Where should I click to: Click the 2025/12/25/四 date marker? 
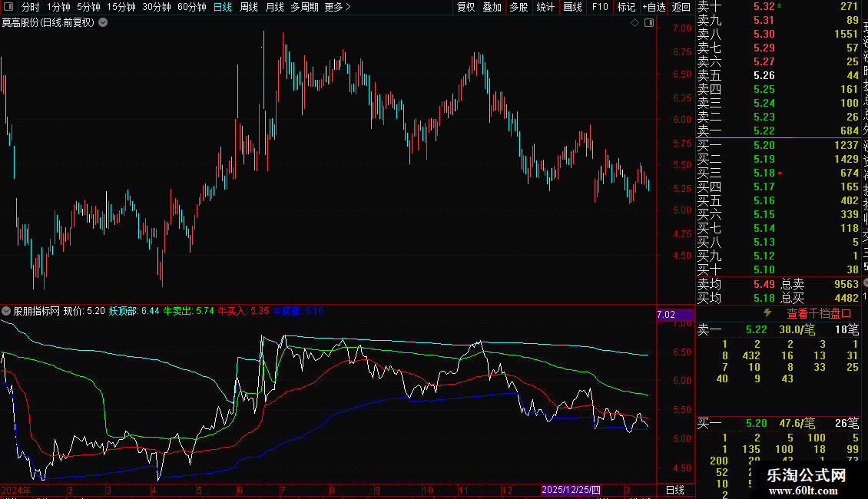(571, 490)
